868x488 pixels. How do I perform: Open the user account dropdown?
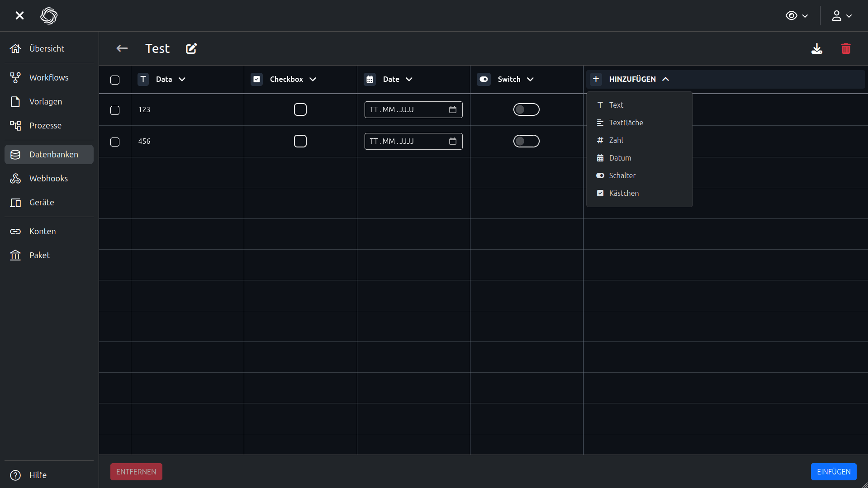pyautogui.click(x=841, y=16)
